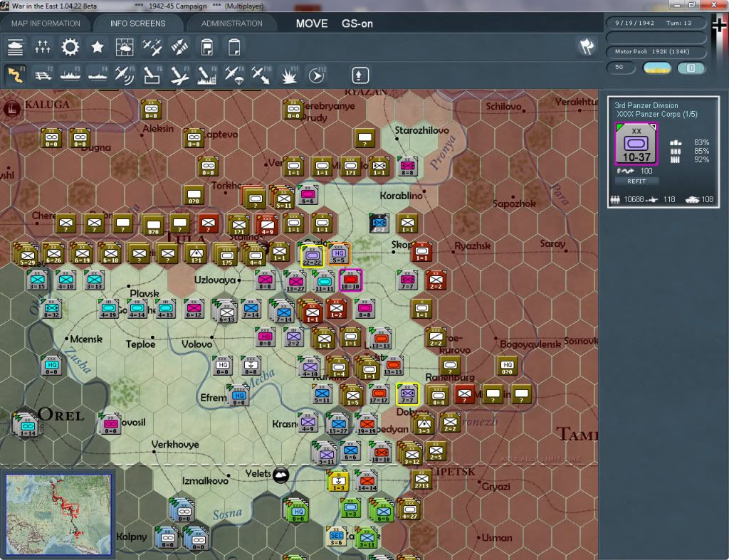Select the 18=18 unit counter

tap(380, 453)
